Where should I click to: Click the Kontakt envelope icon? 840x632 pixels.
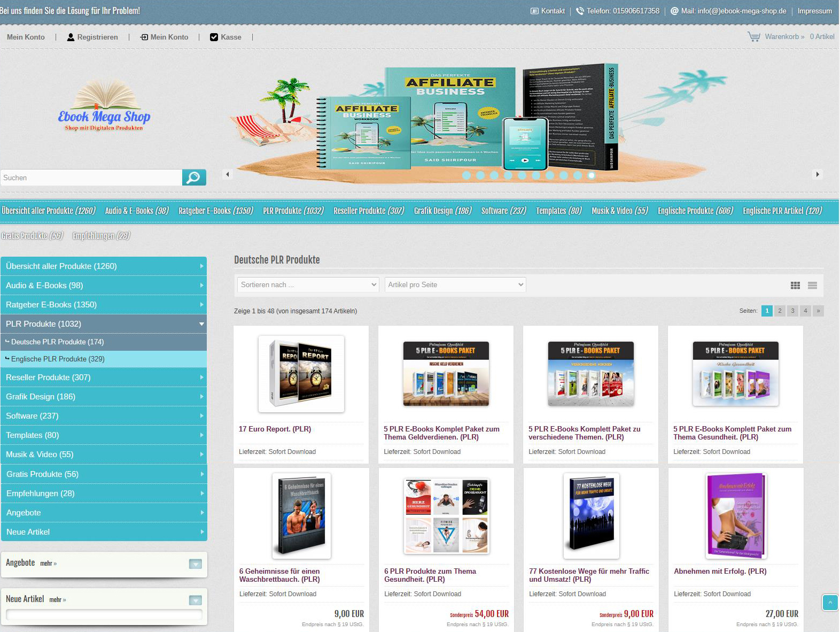click(x=534, y=11)
